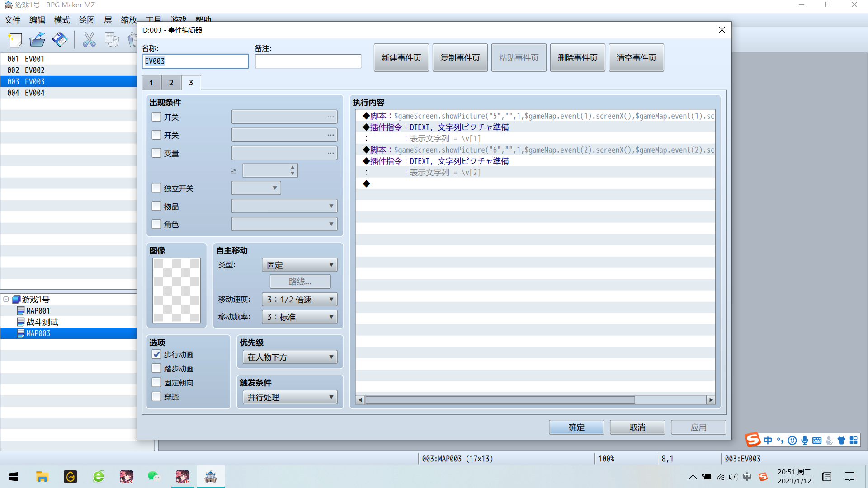Viewport: 868px width, 488px height.
Task: Enable the 变量 condition checkbox
Action: (156, 153)
